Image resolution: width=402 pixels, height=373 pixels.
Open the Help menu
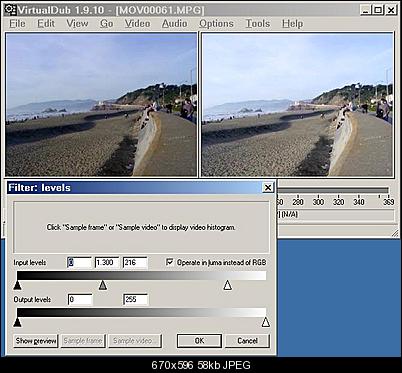click(292, 24)
